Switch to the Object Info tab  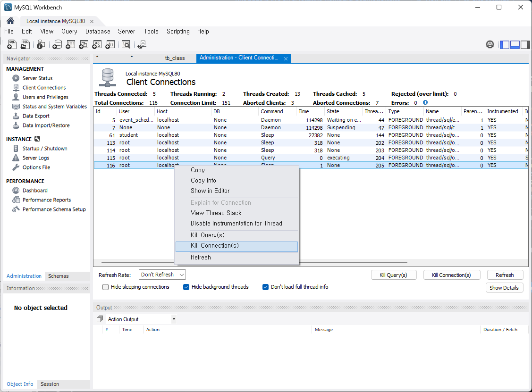[20, 384]
